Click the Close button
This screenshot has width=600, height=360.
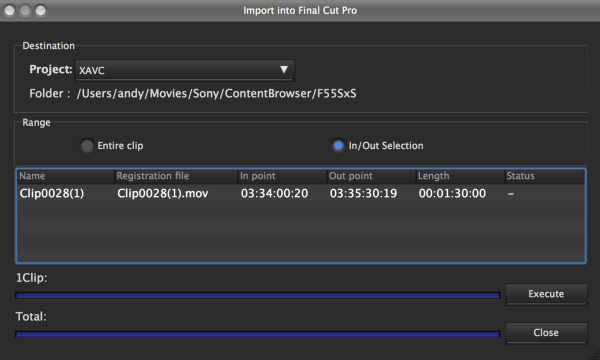[x=546, y=332]
